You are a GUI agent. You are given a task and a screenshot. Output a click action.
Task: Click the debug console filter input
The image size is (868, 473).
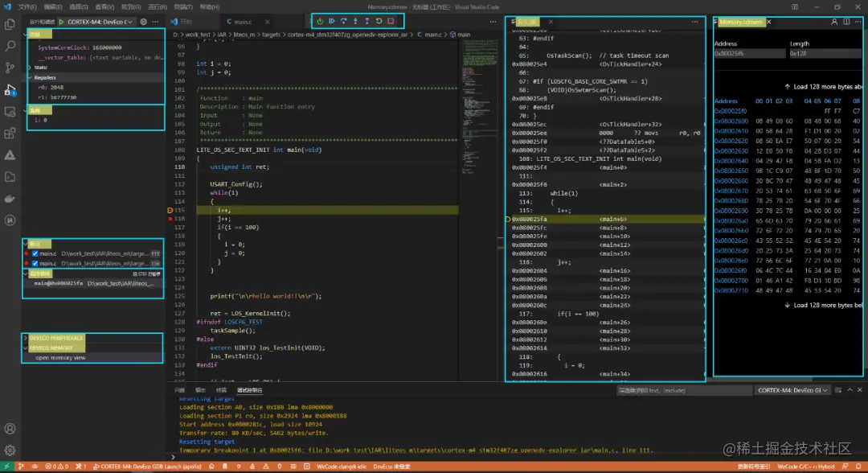point(684,390)
